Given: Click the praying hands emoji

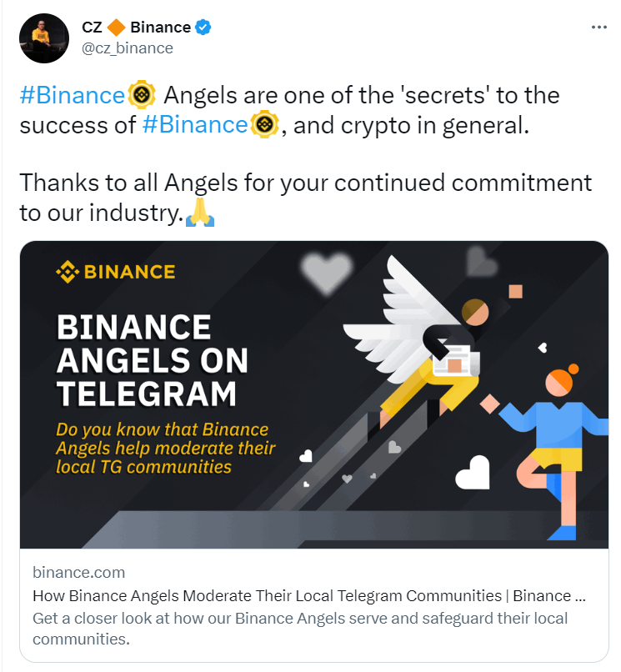Looking at the screenshot, I should click(200, 213).
